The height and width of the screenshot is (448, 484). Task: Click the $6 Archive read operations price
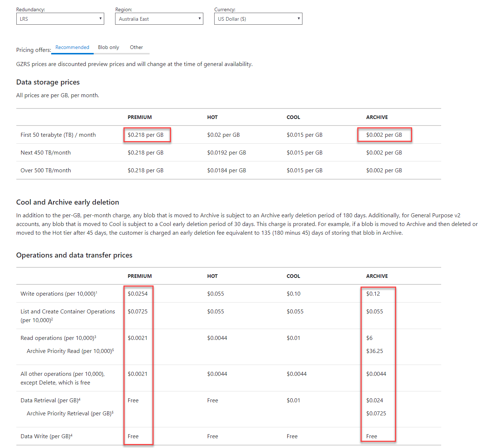click(369, 338)
